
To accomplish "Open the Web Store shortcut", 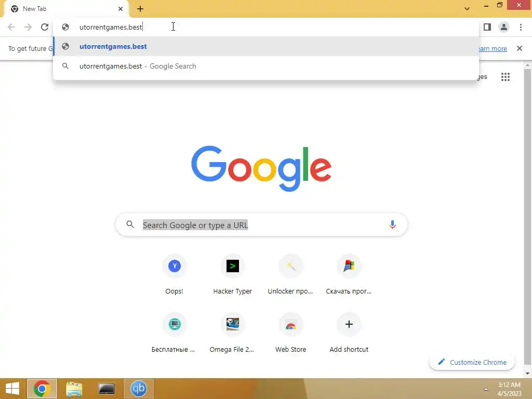I will [x=290, y=332].
